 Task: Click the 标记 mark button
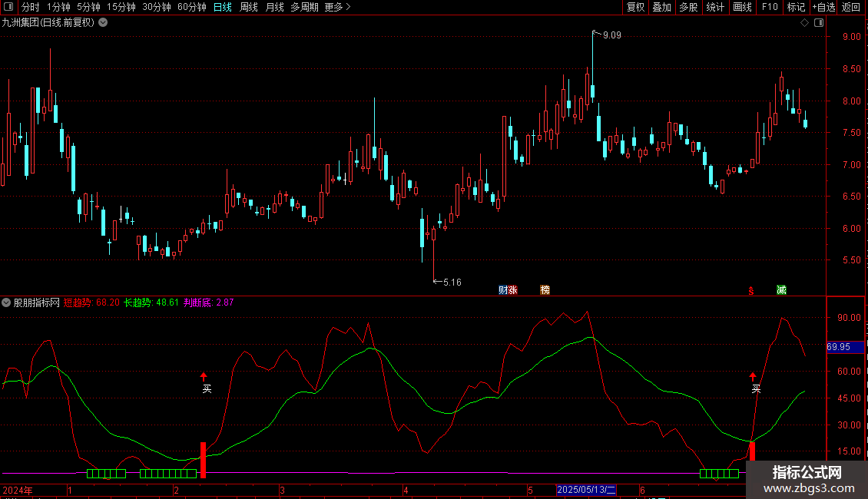(x=796, y=7)
